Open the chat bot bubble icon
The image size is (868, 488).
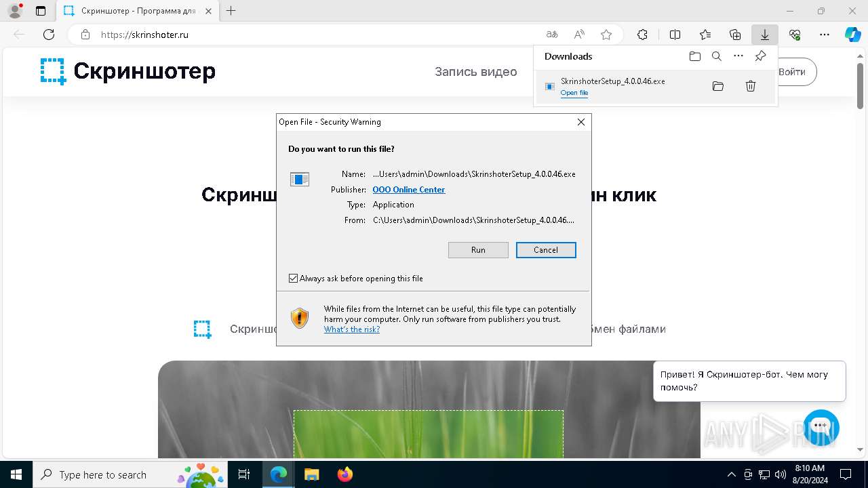point(821,427)
